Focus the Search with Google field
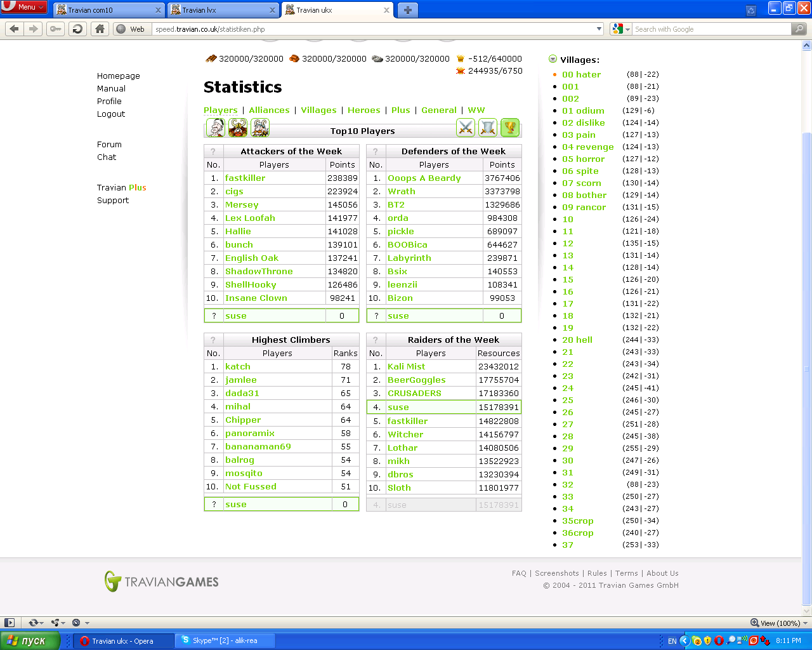This screenshot has height=650, width=812. 712,29
